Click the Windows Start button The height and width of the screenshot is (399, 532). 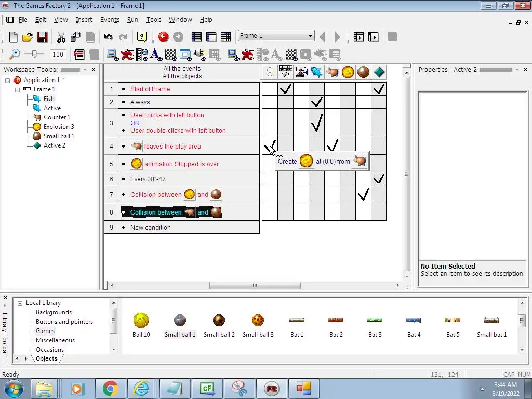(14, 389)
